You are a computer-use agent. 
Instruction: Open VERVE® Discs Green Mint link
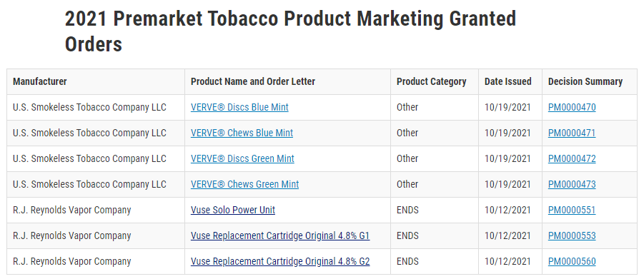(242, 159)
